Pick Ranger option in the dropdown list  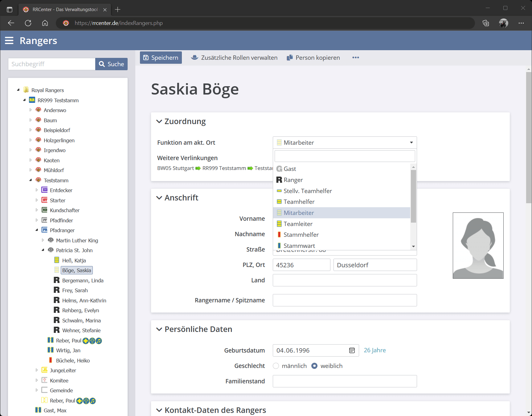[x=293, y=180]
